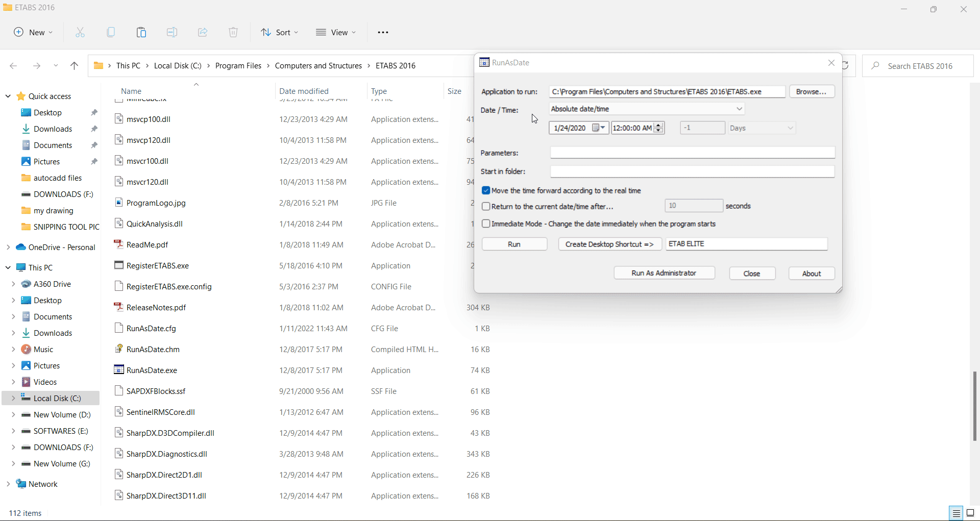The height and width of the screenshot is (521, 980).
Task: Click the Start in folder field
Action: [x=693, y=171]
